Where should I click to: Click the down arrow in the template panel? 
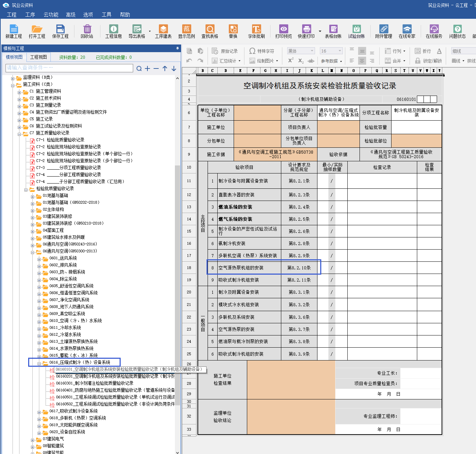(174, 68)
